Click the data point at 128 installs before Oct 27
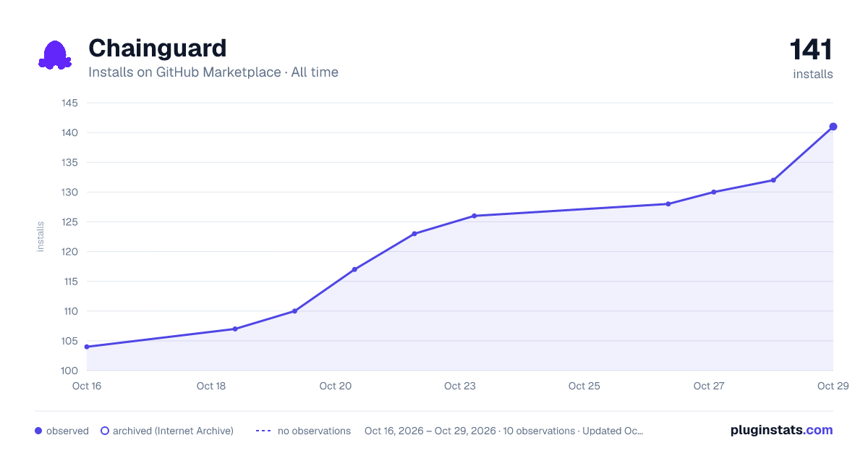 (x=668, y=204)
